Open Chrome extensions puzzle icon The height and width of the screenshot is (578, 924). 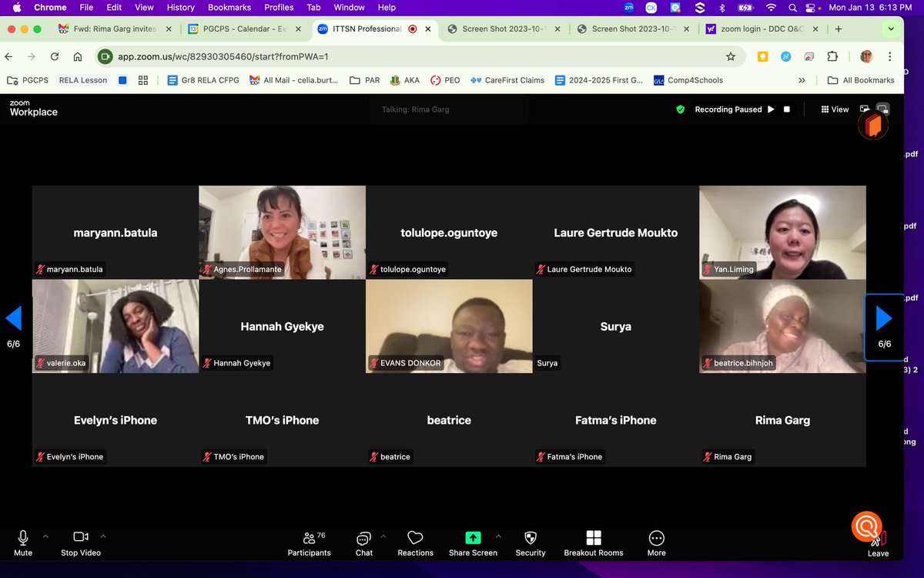pos(832,56)
